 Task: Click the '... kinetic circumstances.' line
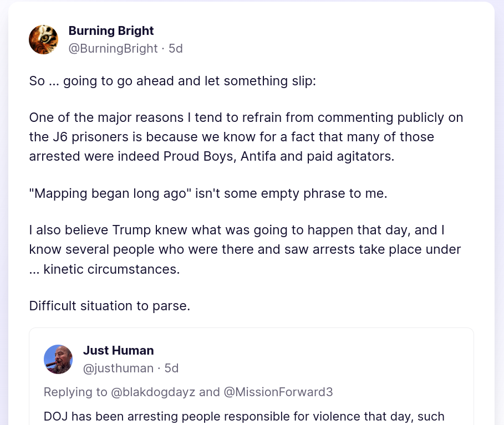coord(104,270)
